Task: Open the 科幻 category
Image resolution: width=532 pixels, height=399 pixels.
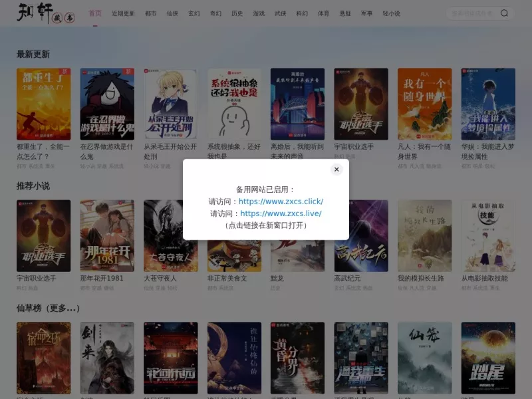Action: pos(302,13)
